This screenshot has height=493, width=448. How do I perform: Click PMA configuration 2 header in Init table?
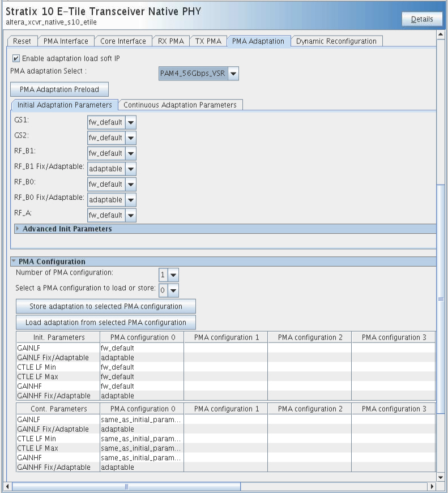click(x=310, y=337)
